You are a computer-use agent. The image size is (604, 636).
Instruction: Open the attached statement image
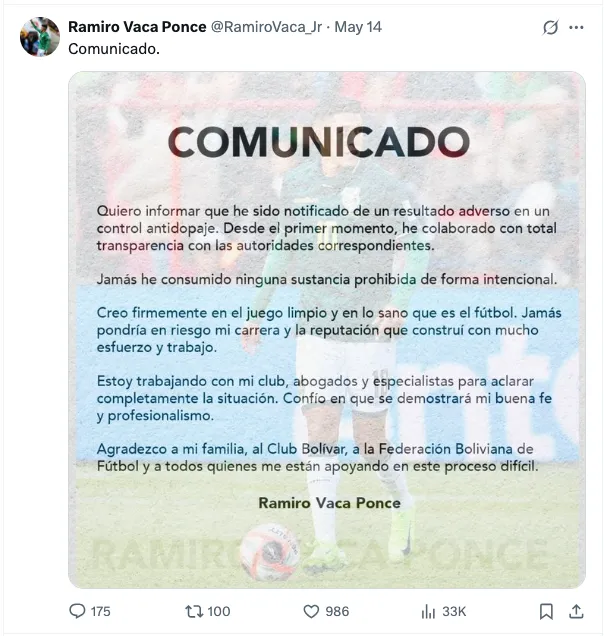point(326,330)
